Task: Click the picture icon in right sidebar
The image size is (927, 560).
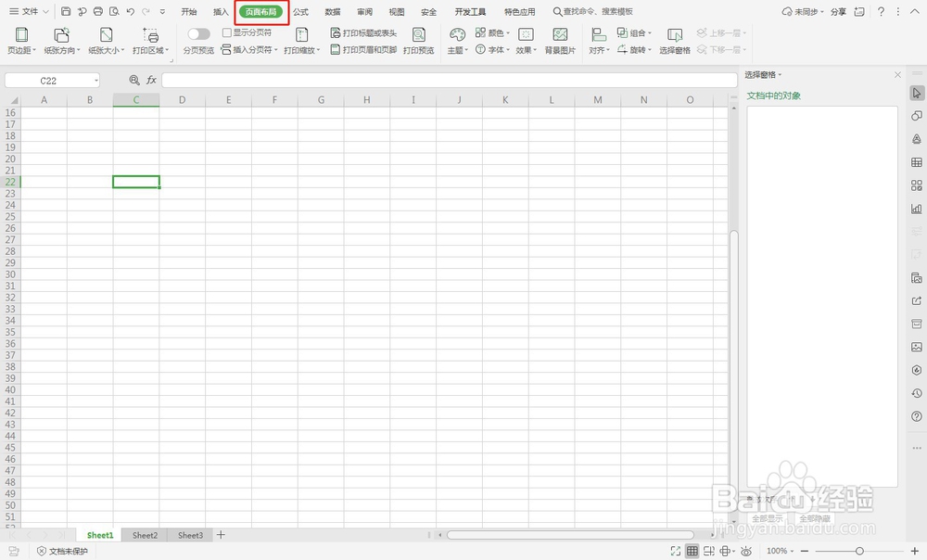Action: click(x=917, y=347)
